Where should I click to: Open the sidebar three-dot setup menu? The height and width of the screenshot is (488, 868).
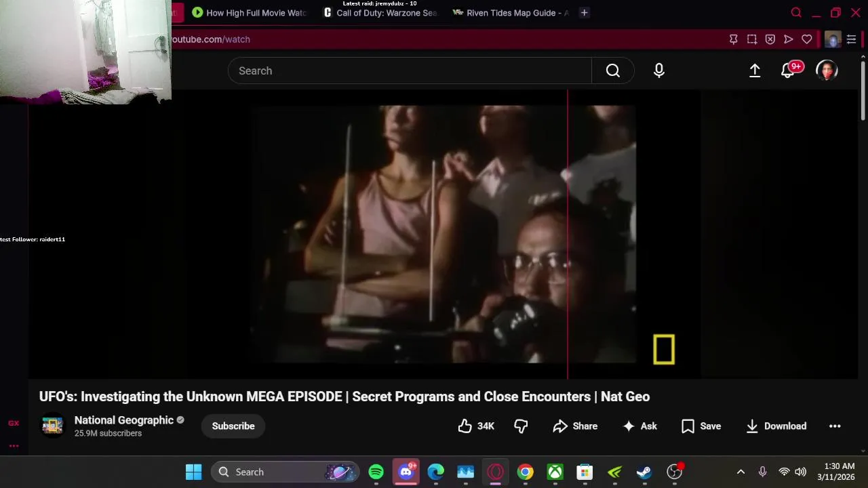14,446
